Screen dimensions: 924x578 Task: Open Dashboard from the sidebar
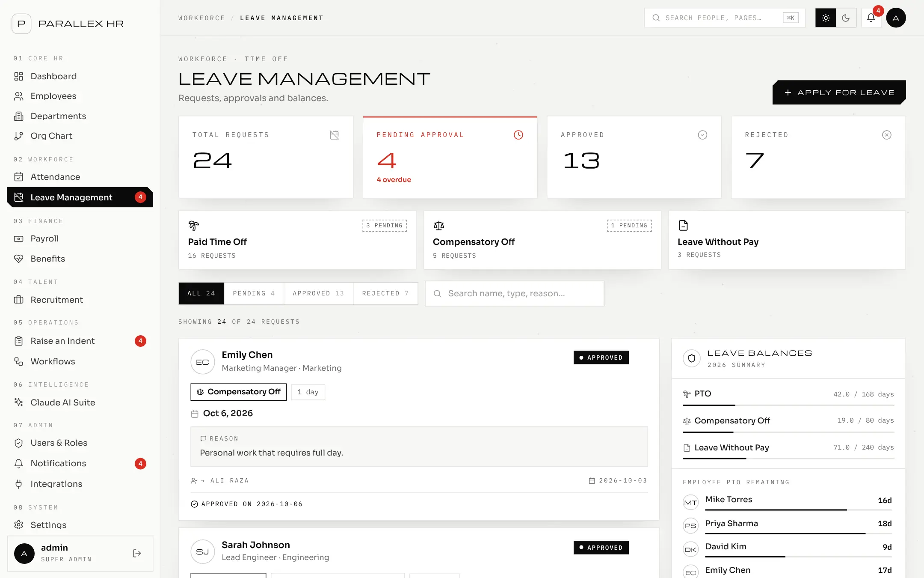pos(80,76)
